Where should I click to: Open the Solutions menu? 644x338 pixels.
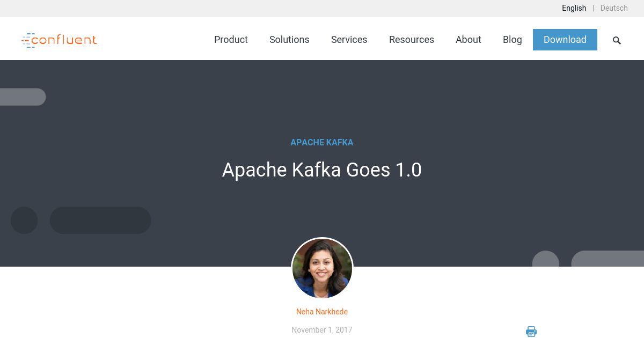pos(289,40)
